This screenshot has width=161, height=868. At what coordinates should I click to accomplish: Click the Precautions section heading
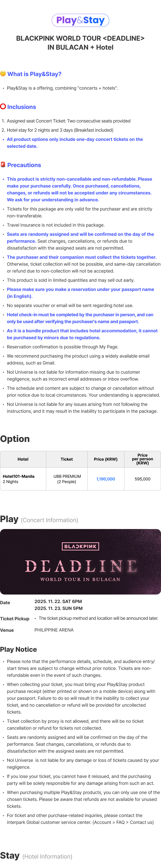[x=24, y=165]
